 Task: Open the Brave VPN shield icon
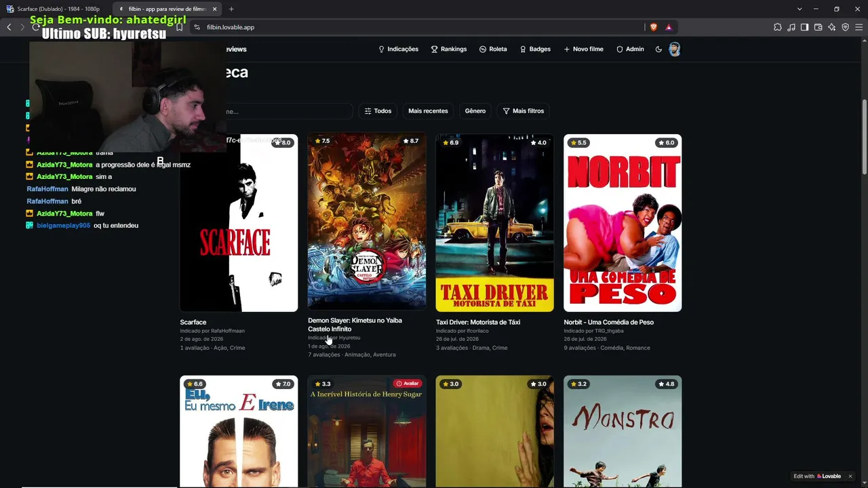[x=845, y=27]
